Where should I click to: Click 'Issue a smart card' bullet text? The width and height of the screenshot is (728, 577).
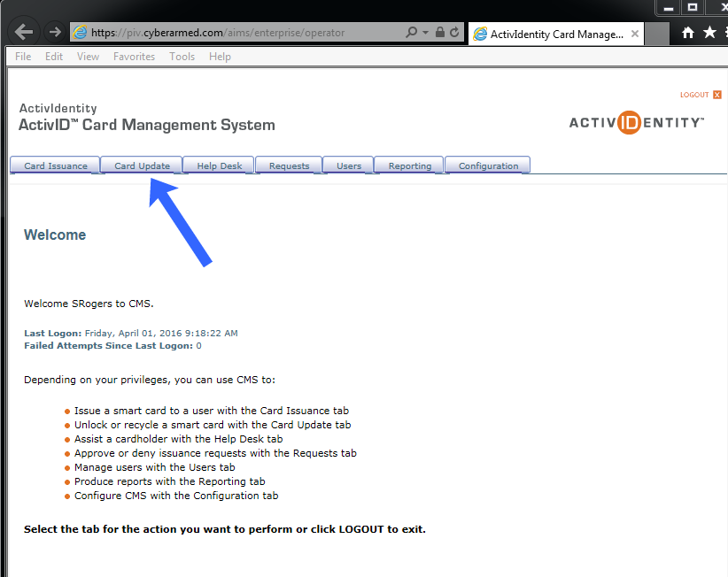[212, 411]
